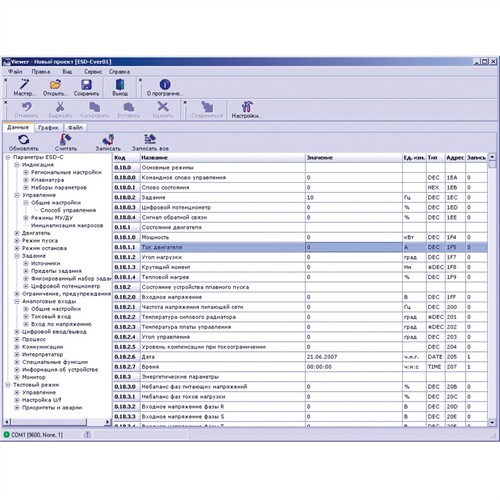Click the Выход exit icon

coord(120,84)
